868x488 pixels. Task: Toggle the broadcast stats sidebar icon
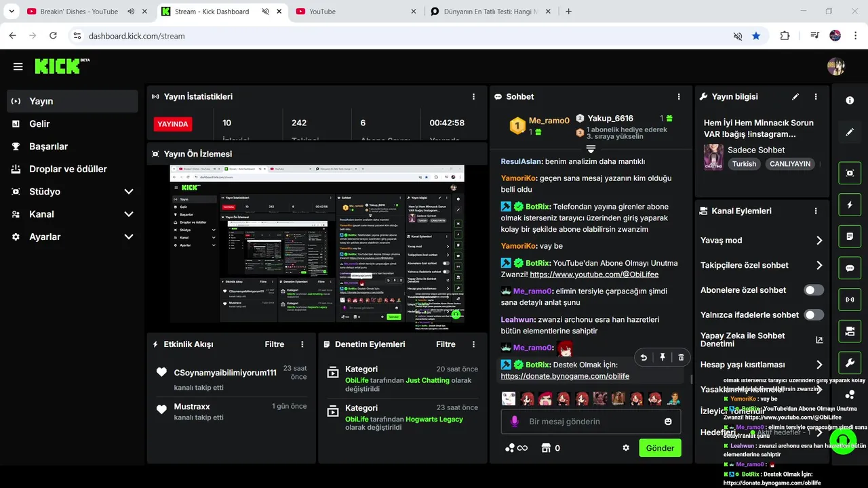tap(850, 300)
